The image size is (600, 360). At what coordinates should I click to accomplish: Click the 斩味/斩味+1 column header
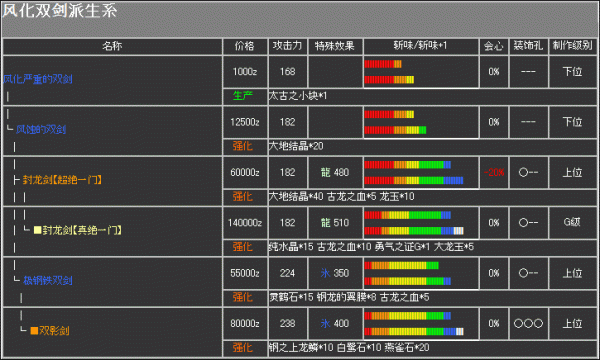(x=421, y=46)
